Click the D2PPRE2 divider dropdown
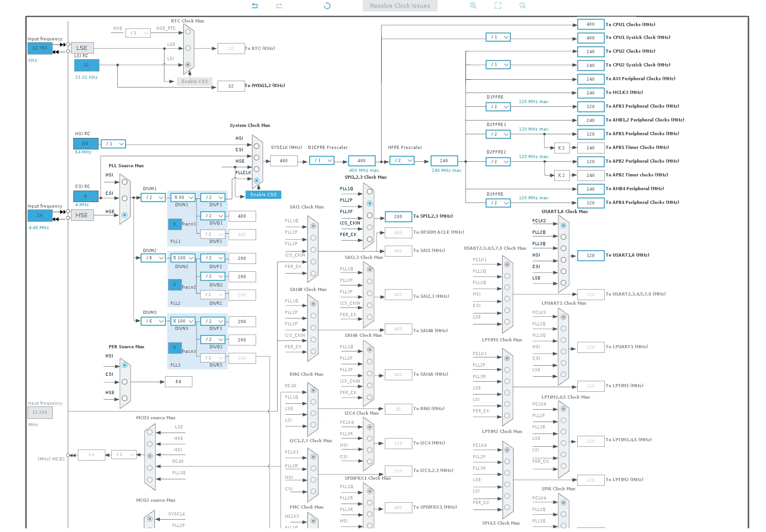Image resolution: width=766 pixels, height=532 pixels. click(498, 162)
